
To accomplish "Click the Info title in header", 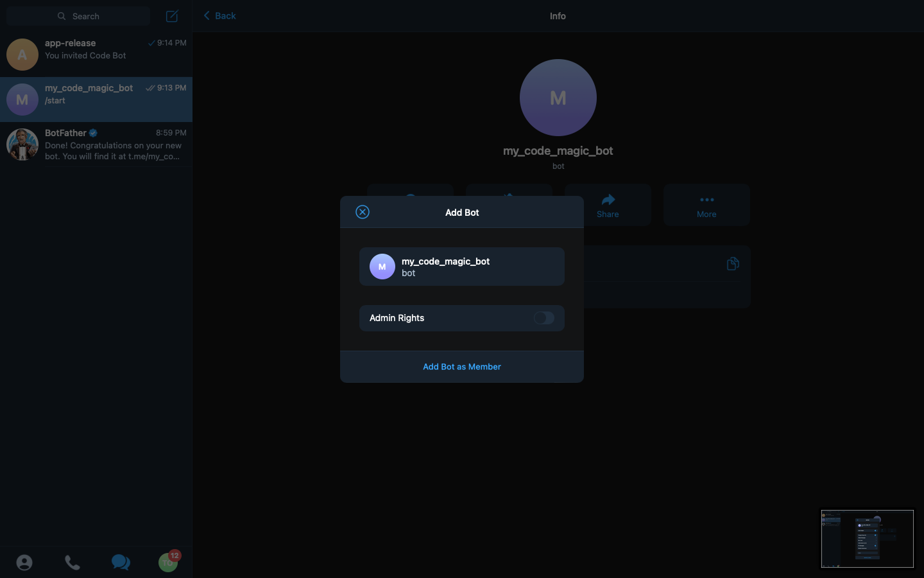I will pos(558,16).
